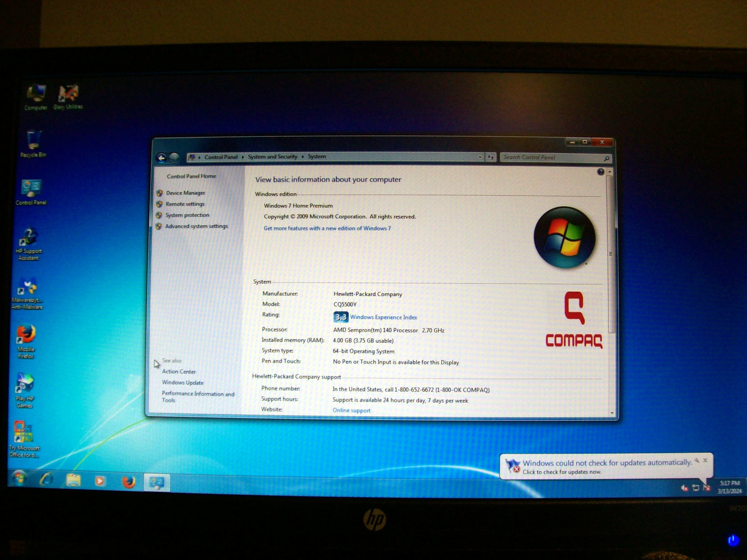
Task: Expand the address bar history dropdown
Action: tap(480, 157)
